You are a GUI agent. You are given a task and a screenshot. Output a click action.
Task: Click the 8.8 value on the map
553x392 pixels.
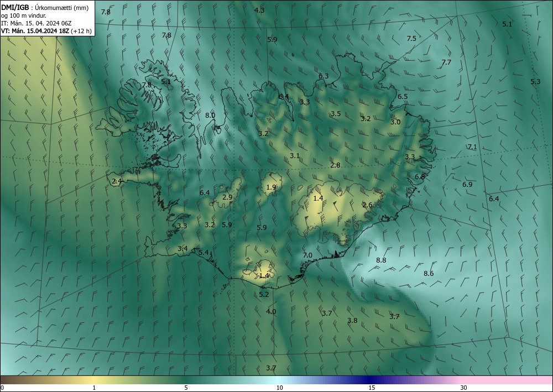point(381,260)
